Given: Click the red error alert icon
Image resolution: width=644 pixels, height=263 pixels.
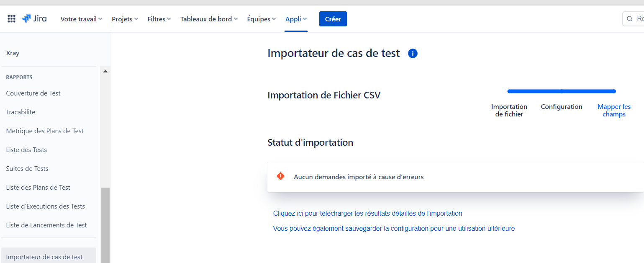Looking at the screenshot, I should (x=281, y=176).
